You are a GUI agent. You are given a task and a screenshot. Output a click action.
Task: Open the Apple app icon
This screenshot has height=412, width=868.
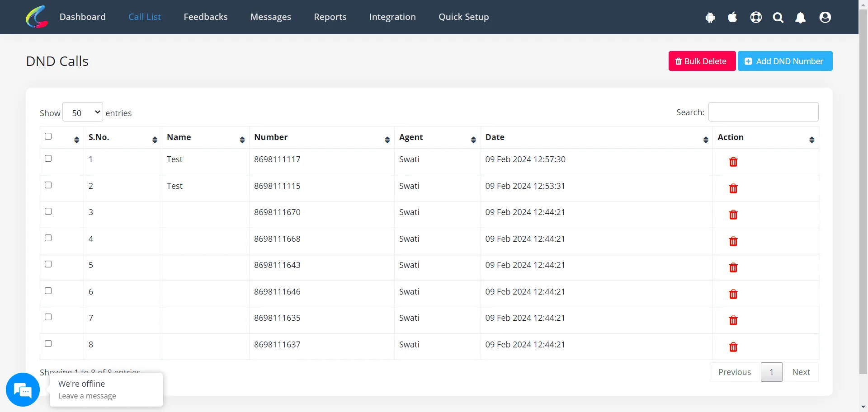733,17
